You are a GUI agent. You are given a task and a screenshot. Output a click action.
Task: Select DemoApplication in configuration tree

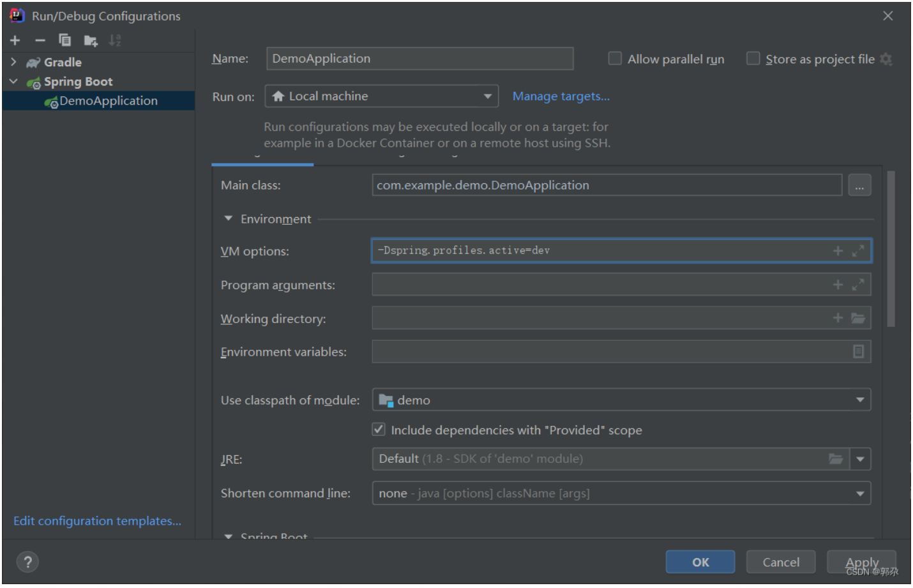(x=99, y=101)
